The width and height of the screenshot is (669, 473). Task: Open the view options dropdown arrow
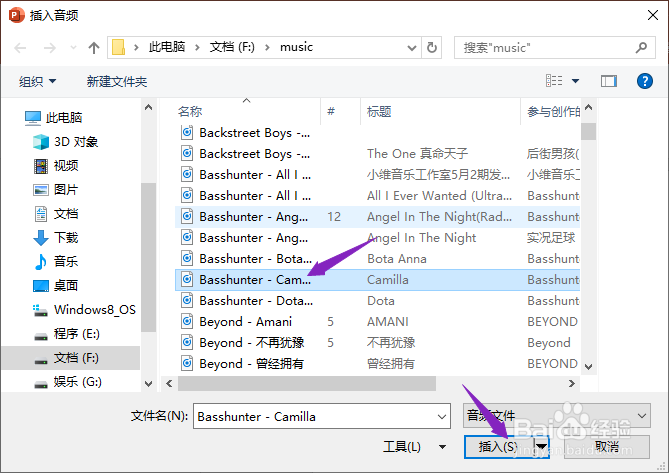[575, 81]
